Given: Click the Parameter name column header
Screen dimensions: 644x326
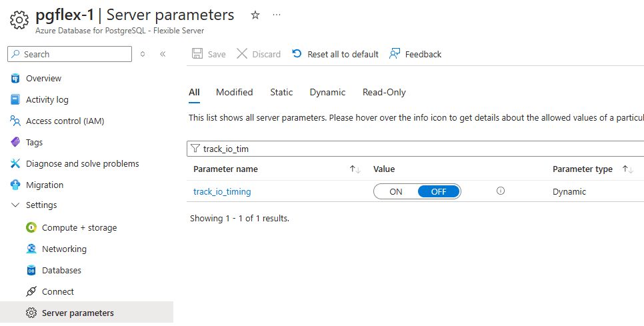Looking at the screenshot, I should pos(225,169).
